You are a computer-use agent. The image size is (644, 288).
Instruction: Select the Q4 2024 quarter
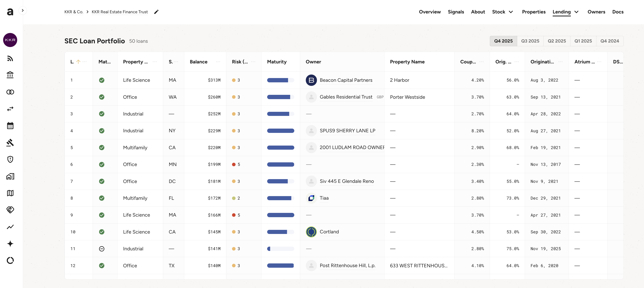tap(610, 41)
